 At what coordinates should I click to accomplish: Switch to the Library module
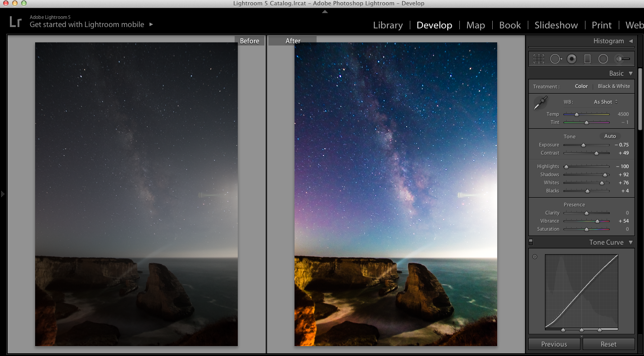click(x=388, y=25)
